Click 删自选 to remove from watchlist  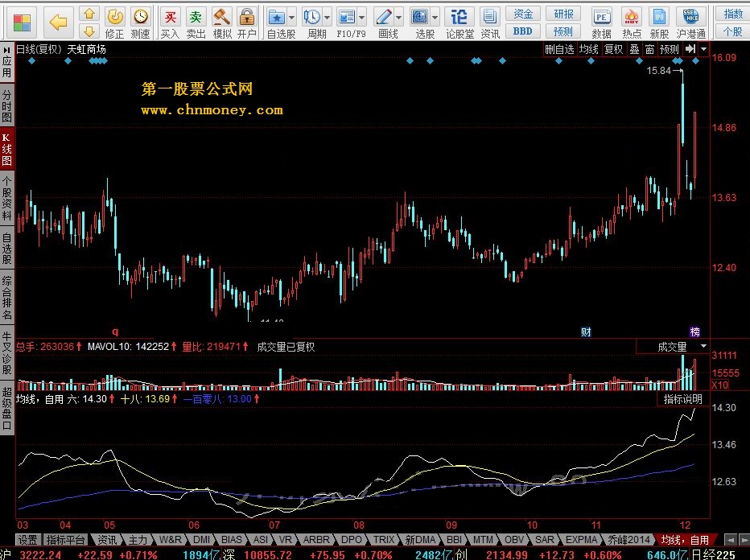click(559, 49)
